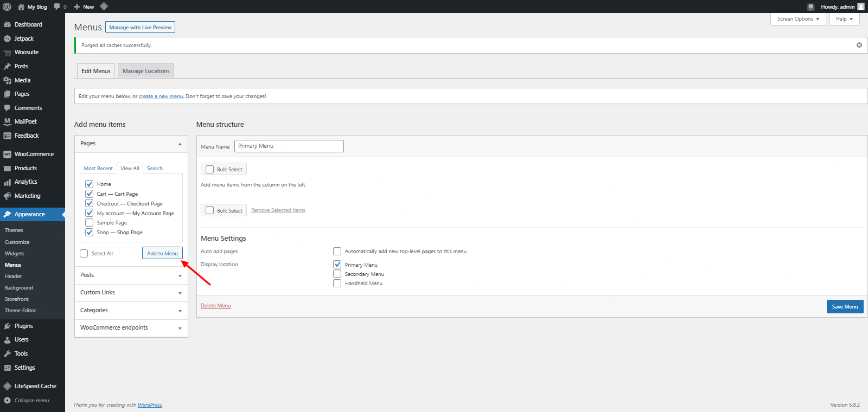Open the Help dropdown tab

[844, 19]
